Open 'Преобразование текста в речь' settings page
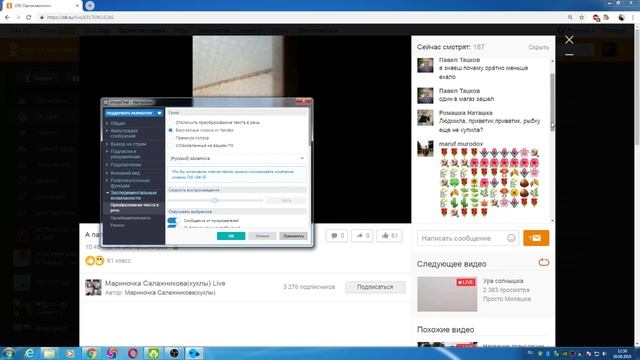Screen dimensions: 640x360 pos(134,207)
